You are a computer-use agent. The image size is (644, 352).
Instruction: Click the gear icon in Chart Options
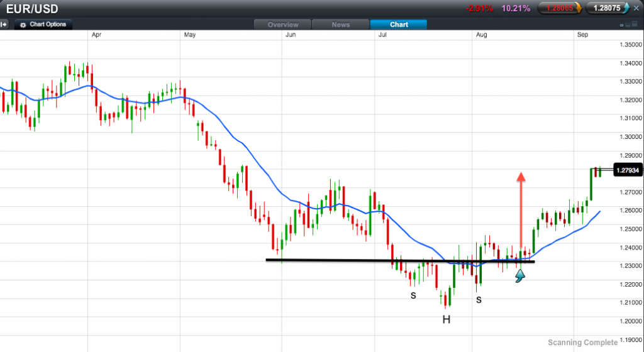pyautogui.click(x=23, y=25)
